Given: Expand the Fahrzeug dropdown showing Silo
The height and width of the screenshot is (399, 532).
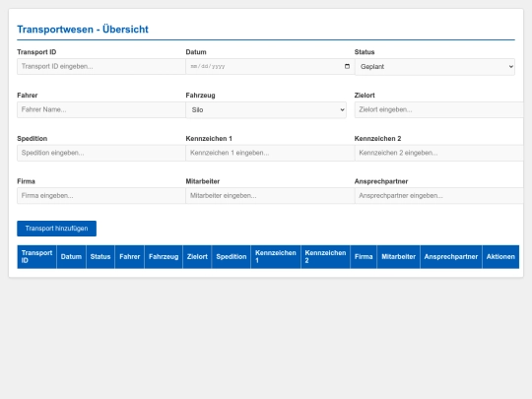Looking at the screenshot, I should tap(266, 110).
